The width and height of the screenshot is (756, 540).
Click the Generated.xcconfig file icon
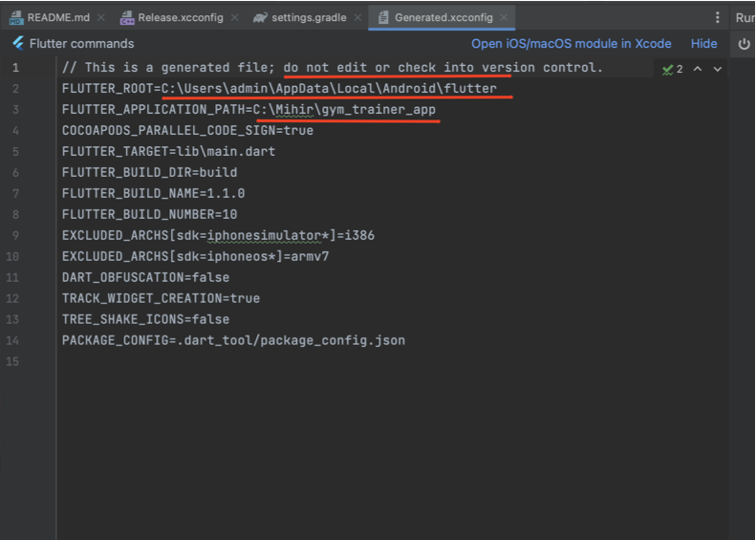pyautogui.click(x=383, y=18)
